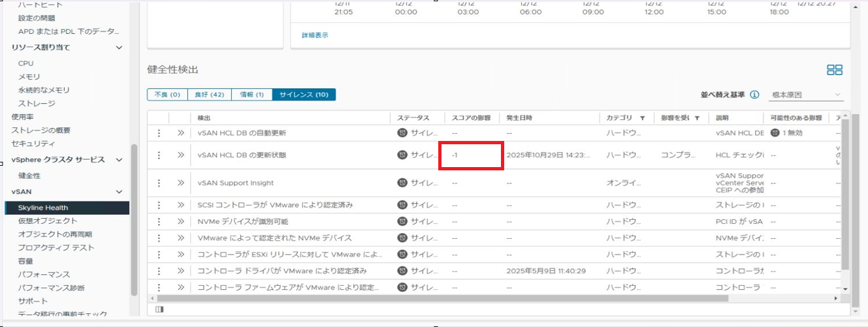Open actions menu for vSAN Support Insight row
Viewport: 868px width, 327px height.
point(158,183)
